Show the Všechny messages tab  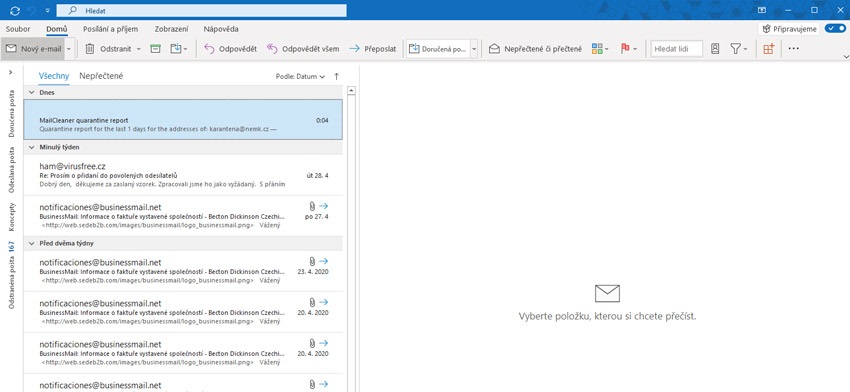click(54, 76)
